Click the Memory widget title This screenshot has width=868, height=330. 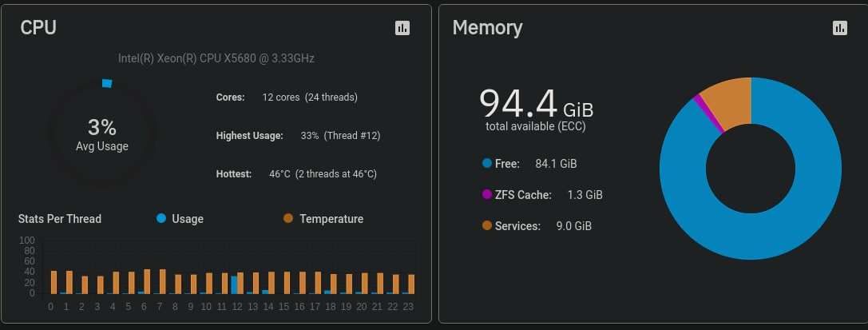[x=487, y=27]
